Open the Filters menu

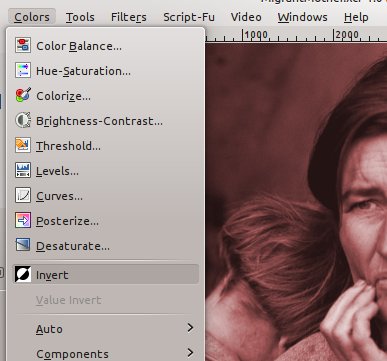point(129,17)
